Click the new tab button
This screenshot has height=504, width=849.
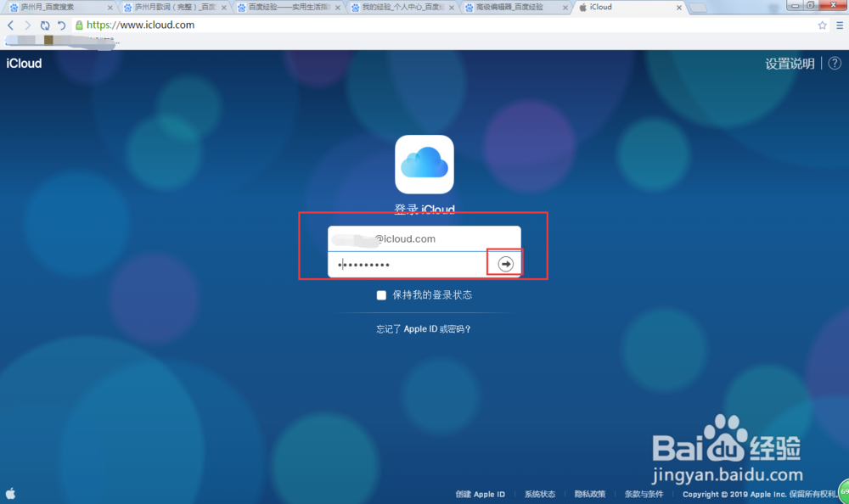[697, 8]
